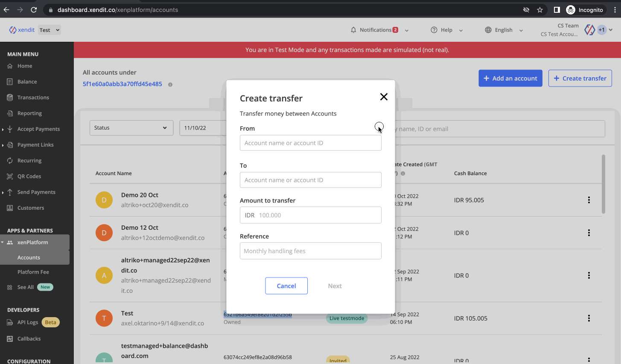Click the Xendit logo in header
Screen dimensions: 621x364
coord(22,30)
